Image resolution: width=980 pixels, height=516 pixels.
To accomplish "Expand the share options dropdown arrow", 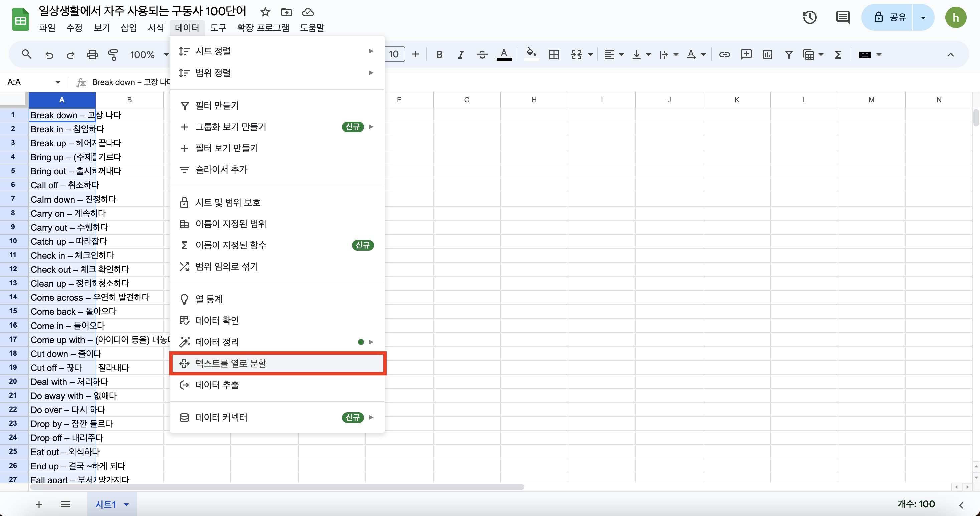I will [x=923, y=17].
